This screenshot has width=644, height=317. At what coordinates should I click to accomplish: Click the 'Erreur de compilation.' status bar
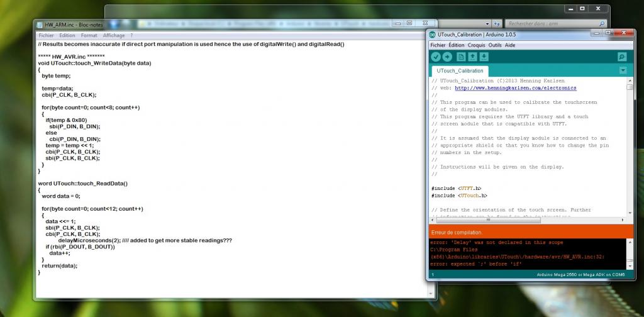(x=532, y=232)
